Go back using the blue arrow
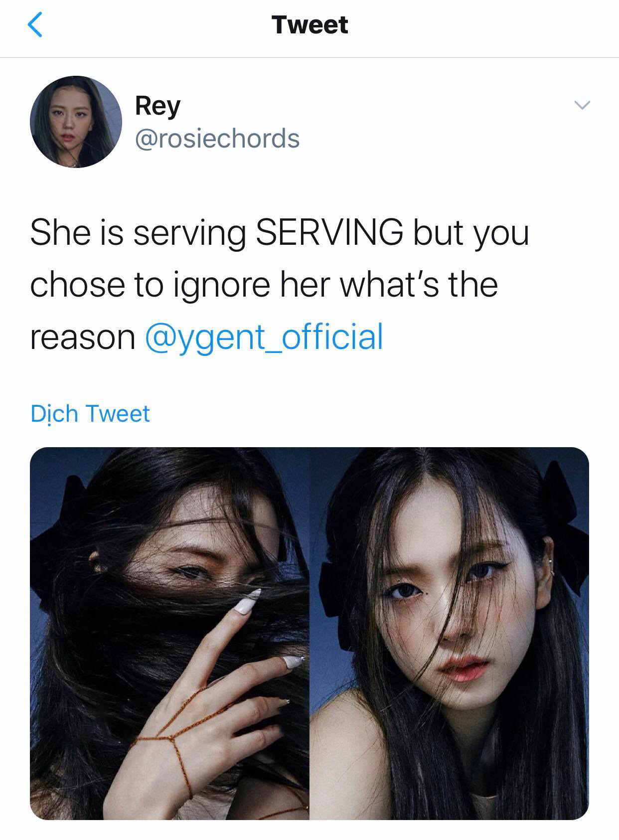 pos(34,25)
